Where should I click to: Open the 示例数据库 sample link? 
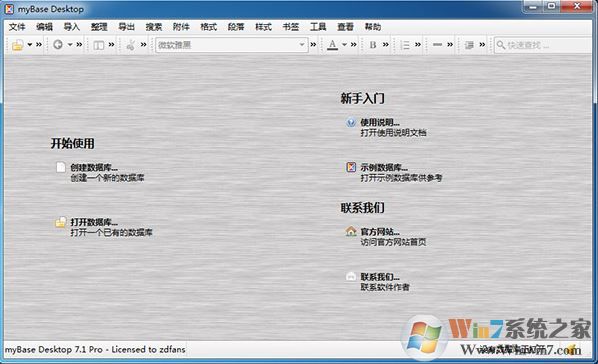(384, 167)
